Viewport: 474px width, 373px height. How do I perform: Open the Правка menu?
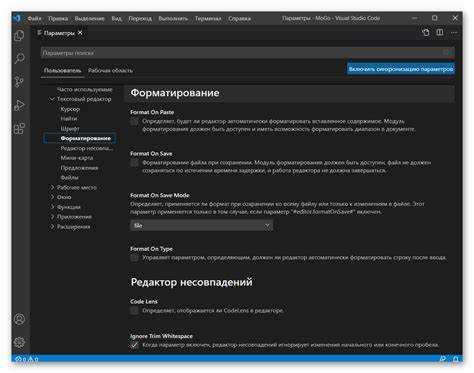pyautogui.click(x=58, y=18)
